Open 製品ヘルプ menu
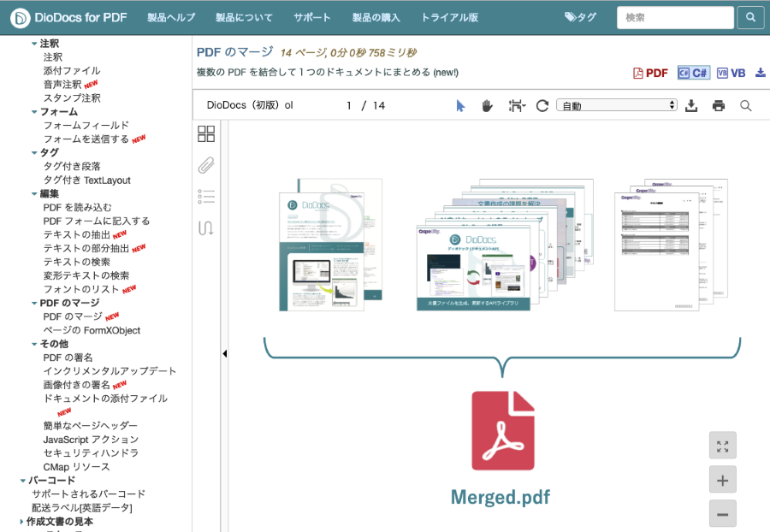This screenshot has height=532, width=770. 171,18
